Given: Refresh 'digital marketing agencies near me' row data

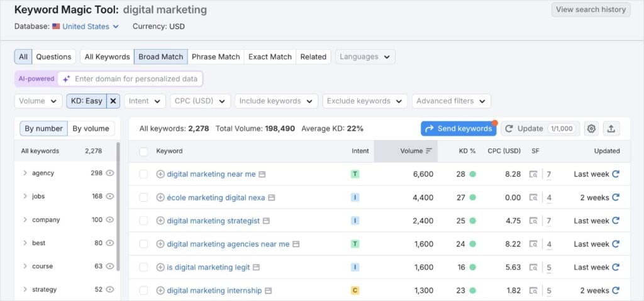Looking at the screenshot, I should pyautogui.click(x=616, y=244).
